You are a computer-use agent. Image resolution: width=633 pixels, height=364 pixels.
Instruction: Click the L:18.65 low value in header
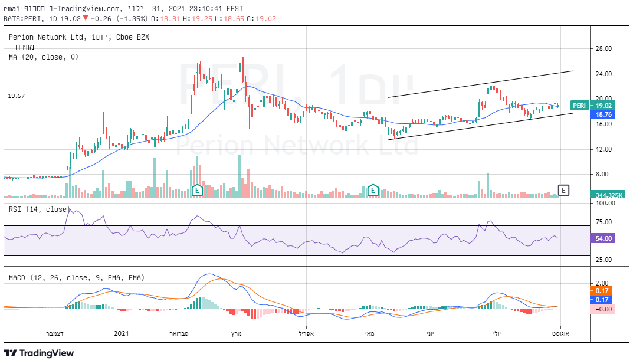[229, 18]
